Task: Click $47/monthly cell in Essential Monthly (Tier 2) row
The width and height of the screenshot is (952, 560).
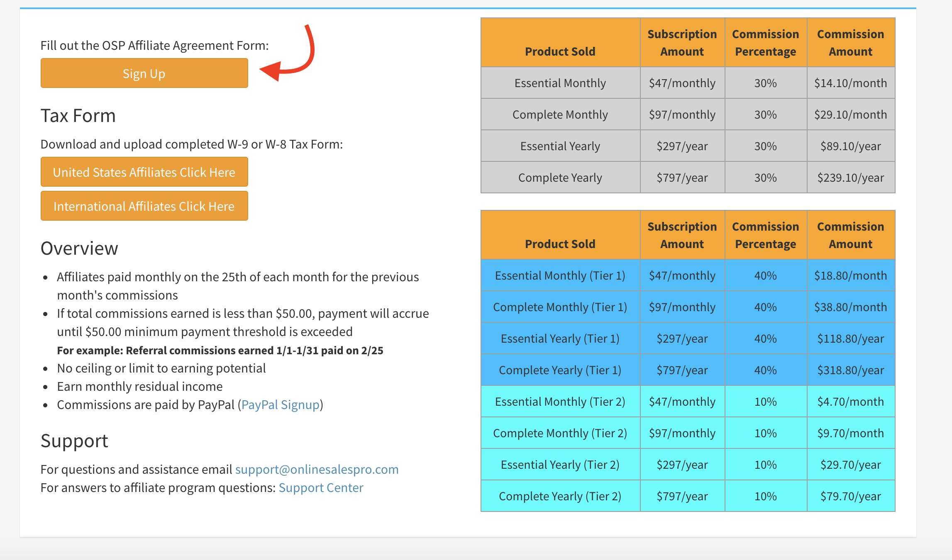Action: pyautogui.click(x=682, y=402)
